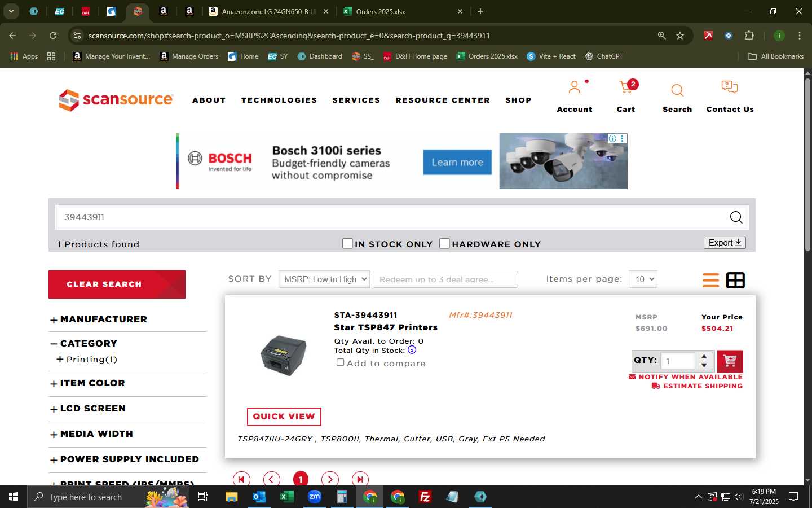
Task: Go to previous results page
Action: [271, 479]
